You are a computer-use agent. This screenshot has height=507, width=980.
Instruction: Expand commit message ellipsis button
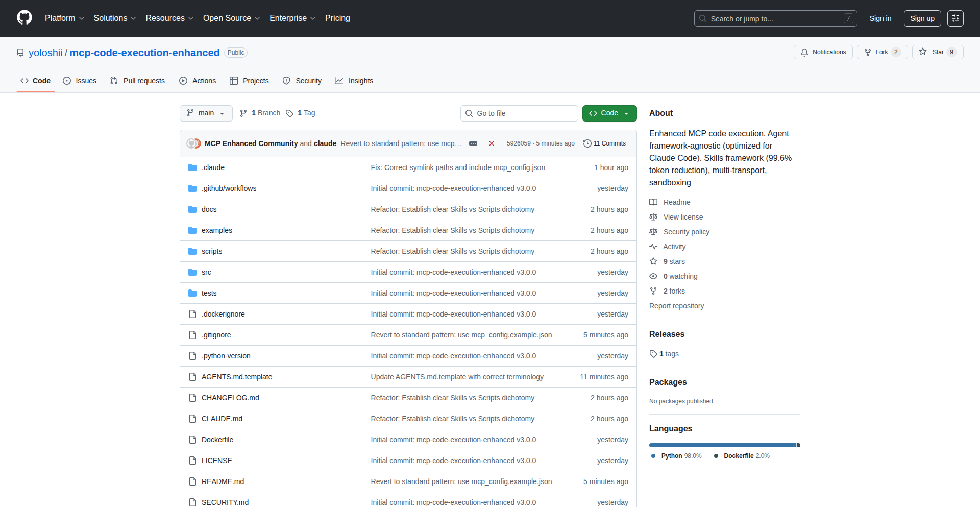[x=473, y=143]
